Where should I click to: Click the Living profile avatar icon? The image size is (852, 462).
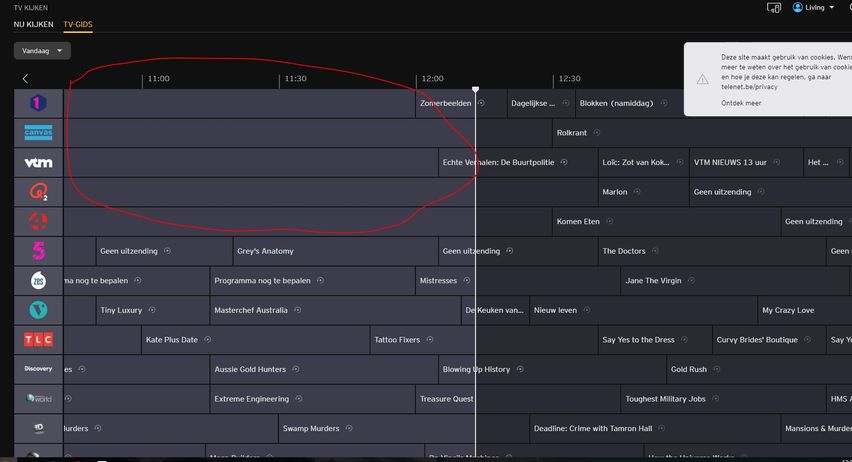click(x=798, y=7)
